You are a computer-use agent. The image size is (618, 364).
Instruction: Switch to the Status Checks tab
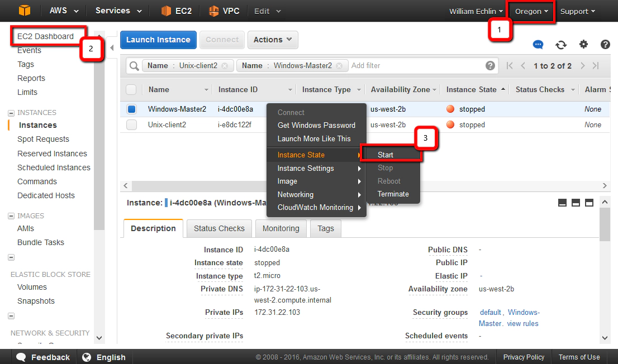pos(218,228)
